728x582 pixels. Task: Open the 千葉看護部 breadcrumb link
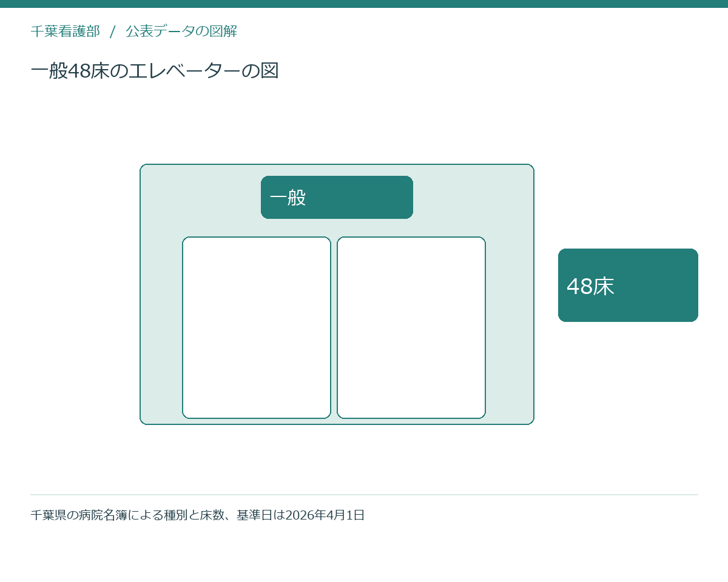pos(65,31)
